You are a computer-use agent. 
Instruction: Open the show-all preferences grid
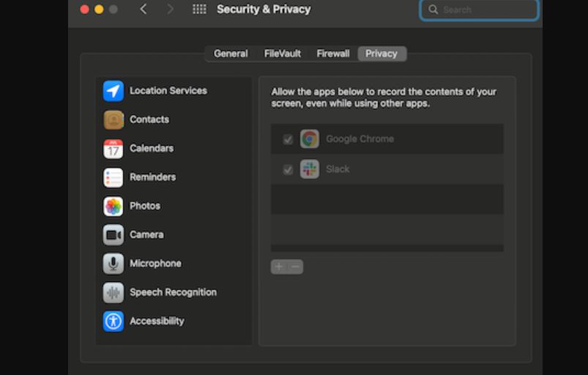199,10
